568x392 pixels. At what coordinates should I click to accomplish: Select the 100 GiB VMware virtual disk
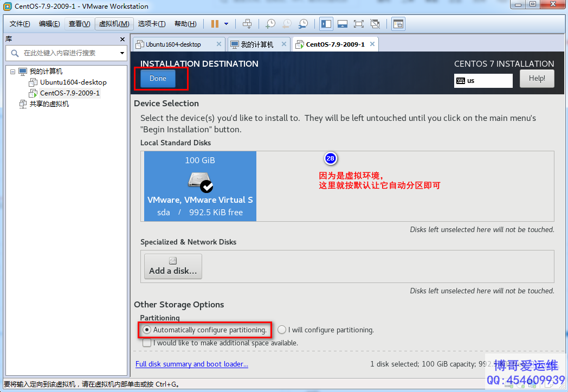click(200, 186)
